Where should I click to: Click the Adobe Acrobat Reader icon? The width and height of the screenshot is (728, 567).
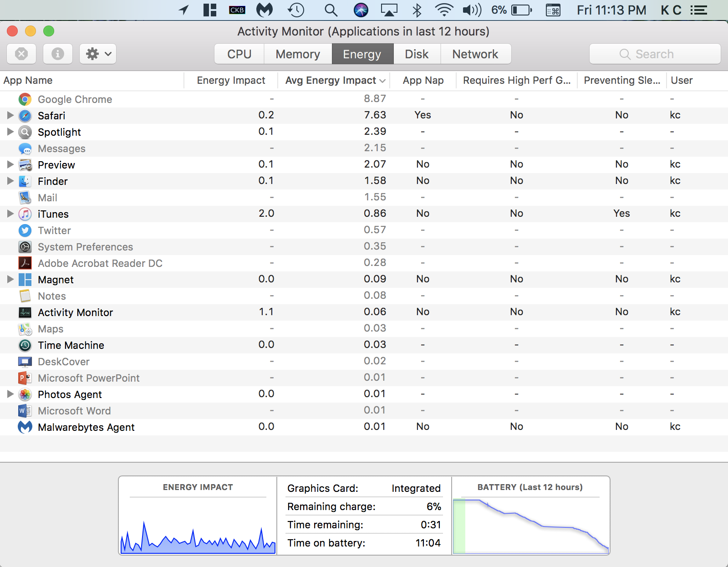(x=25, y=263)
